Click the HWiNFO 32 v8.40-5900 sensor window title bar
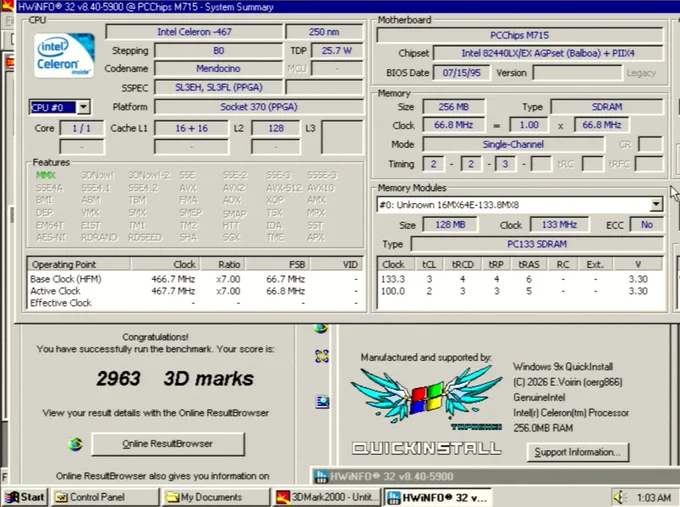This screenshot has height=507, width=680. coord(494,476)
